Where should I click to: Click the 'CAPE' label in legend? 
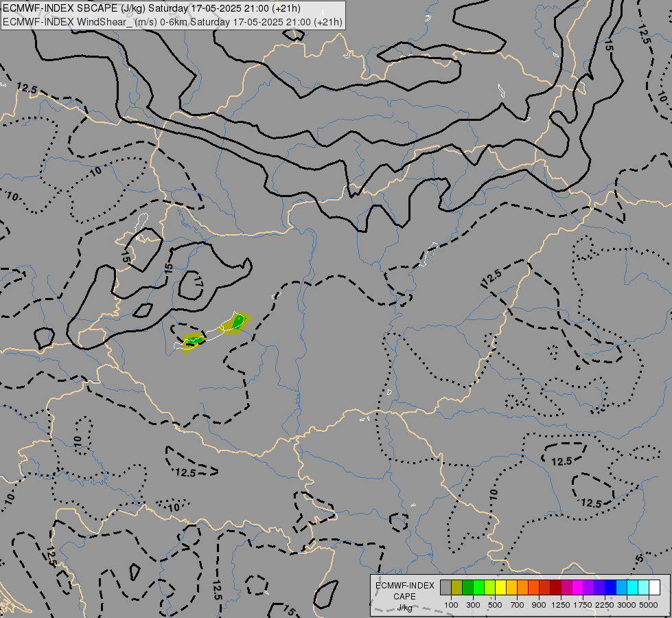[x=404, y=597]
